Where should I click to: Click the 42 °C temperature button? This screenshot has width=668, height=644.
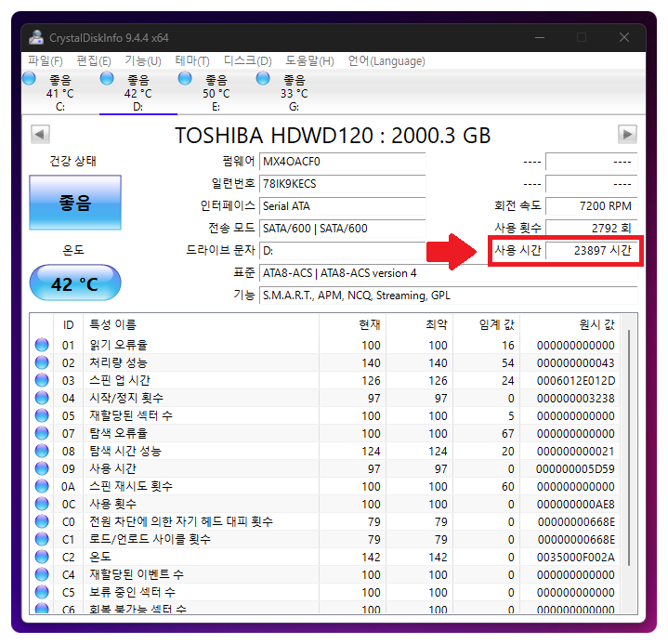click(x=75, y=283)
